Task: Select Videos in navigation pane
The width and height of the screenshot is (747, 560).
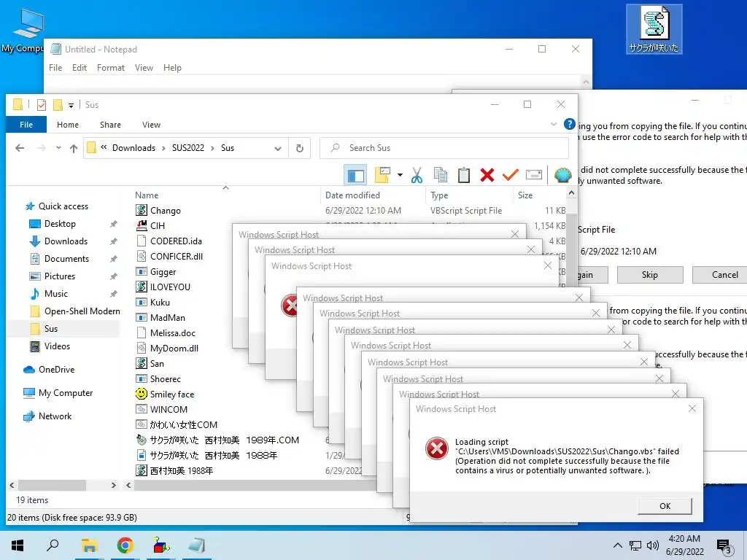Action: coord(57,346)
